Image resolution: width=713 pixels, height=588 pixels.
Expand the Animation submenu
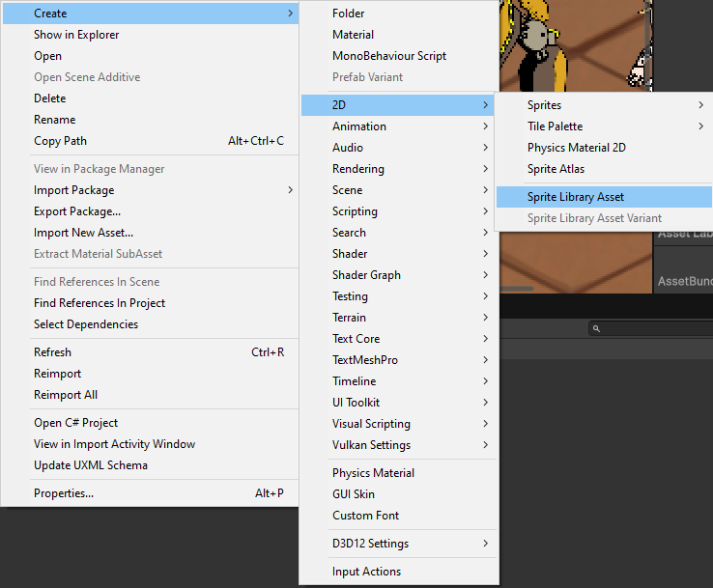click(359, 126)
